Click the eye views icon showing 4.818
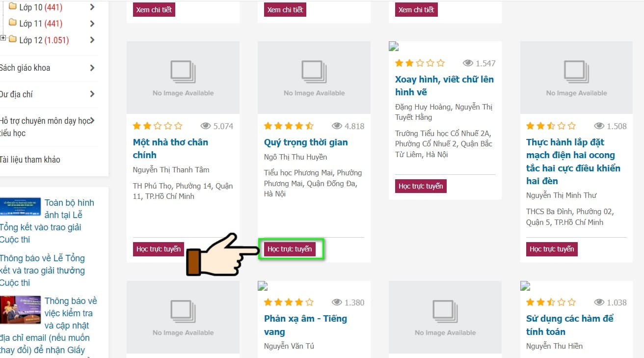 pyautogui.click(x=337, y=126)
